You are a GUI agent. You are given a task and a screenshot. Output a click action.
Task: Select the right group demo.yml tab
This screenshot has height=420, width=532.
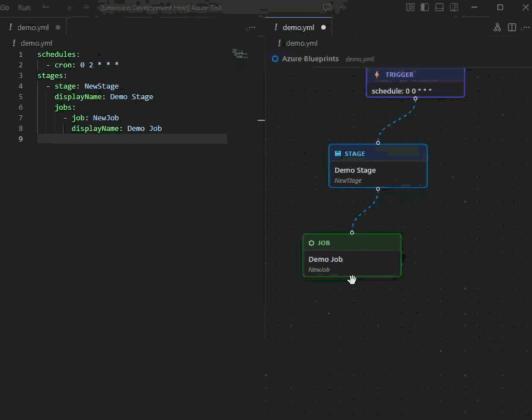[x=298, y=27]
